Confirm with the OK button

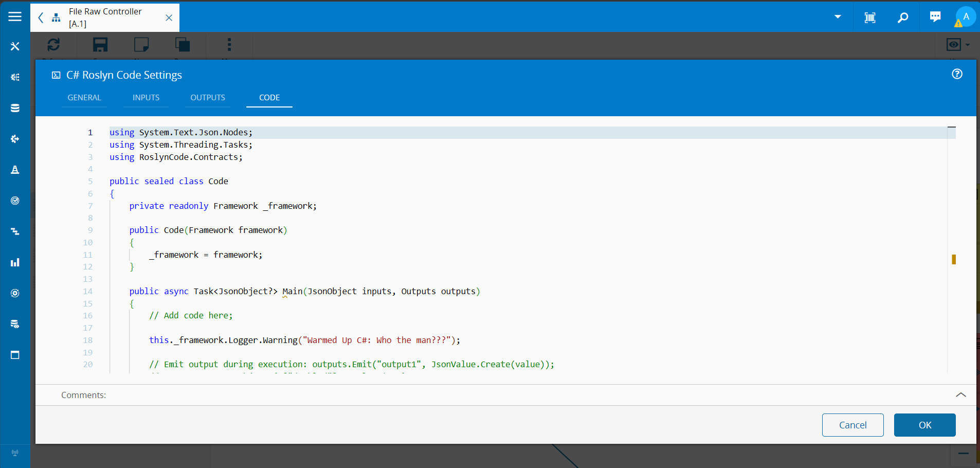click(924, 425)
